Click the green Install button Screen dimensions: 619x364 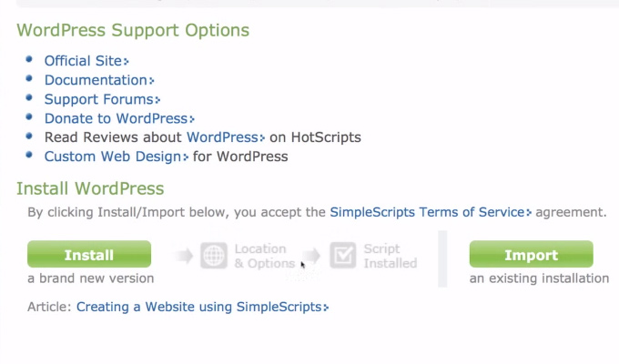89,254
